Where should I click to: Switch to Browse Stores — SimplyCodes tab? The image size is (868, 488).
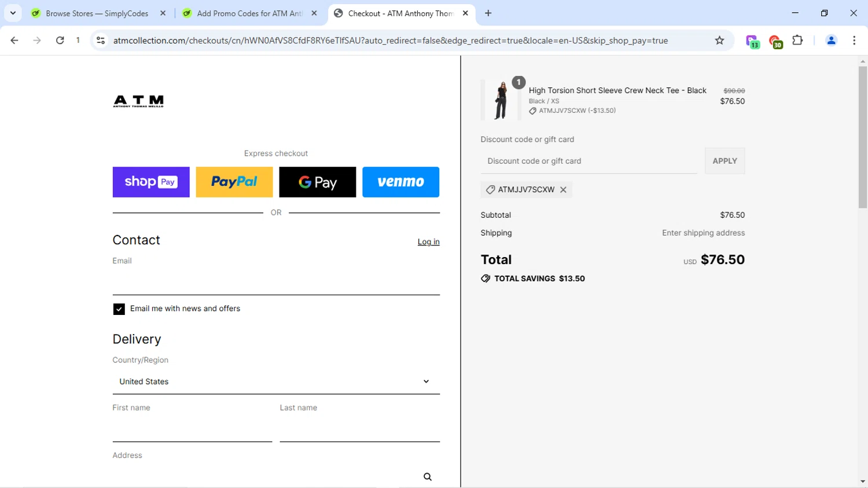click(97, 13)
